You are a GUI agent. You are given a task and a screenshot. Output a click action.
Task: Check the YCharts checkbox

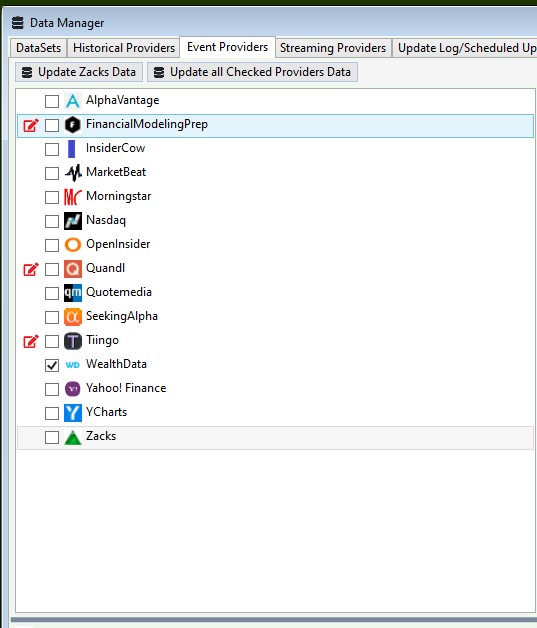[x=52, y=413]
